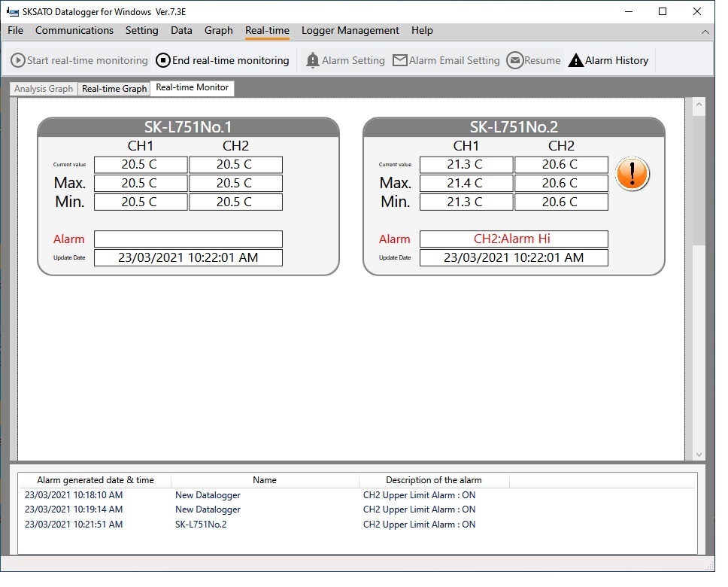Select the alarm row dated 23/03/2021 10:18:10 AM
This screenshot has height=587, width=728.
tap(357, 495)
